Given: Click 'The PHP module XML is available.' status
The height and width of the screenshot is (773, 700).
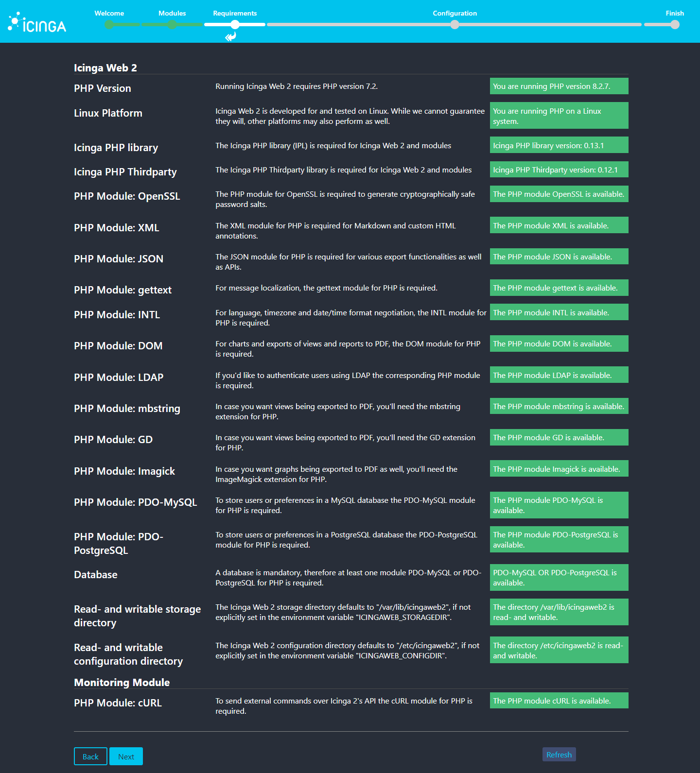Looking at the screenshot, I should click(x=559, y=225).
